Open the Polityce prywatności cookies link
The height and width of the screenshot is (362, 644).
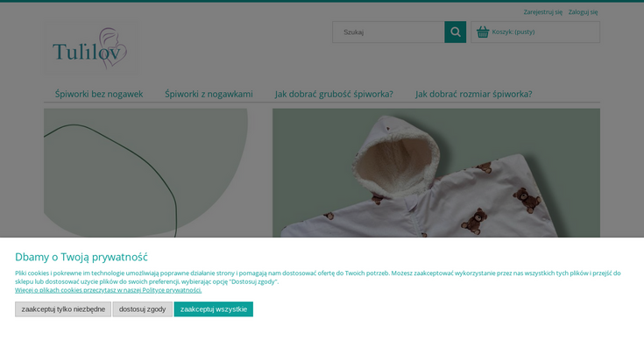[108, 290]
